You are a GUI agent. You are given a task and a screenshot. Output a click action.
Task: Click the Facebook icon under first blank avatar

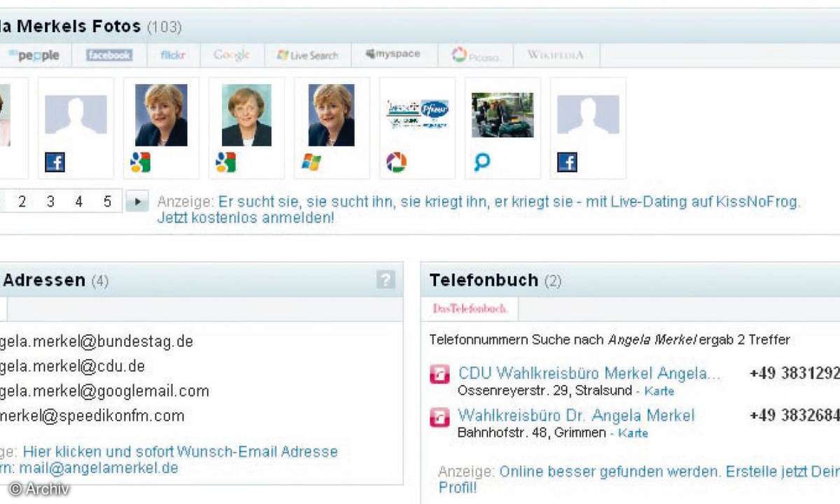pyautogui.click(x=55, y=163)
